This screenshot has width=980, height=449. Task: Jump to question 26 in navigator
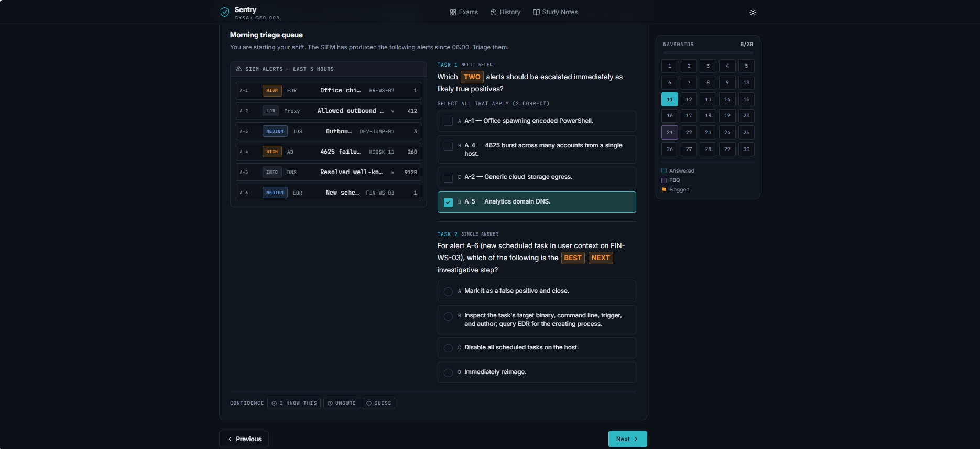670,149
